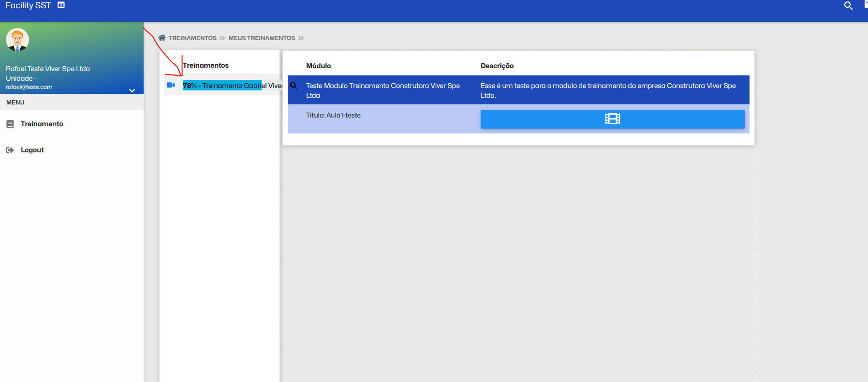Viewport: 868px width, 382px height.
Task: Click the user avatar picture
Action: pyautogui.click(x=17, y=40)
